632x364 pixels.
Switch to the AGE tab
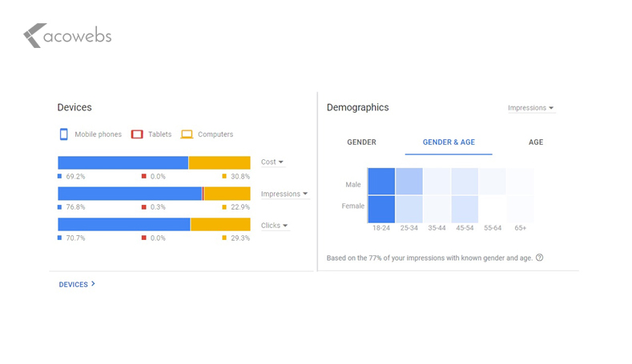[536, 142]
